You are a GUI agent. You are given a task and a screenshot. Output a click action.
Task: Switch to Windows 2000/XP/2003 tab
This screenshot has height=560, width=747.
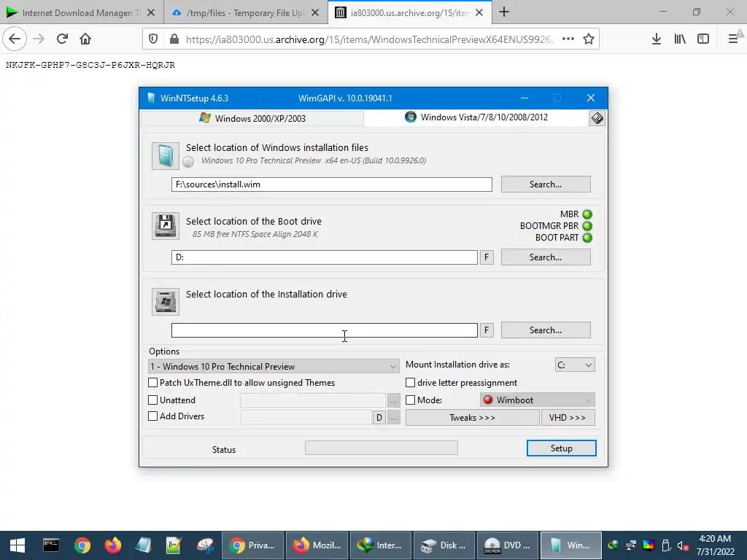pyautogui.click(x=252, y=118)
